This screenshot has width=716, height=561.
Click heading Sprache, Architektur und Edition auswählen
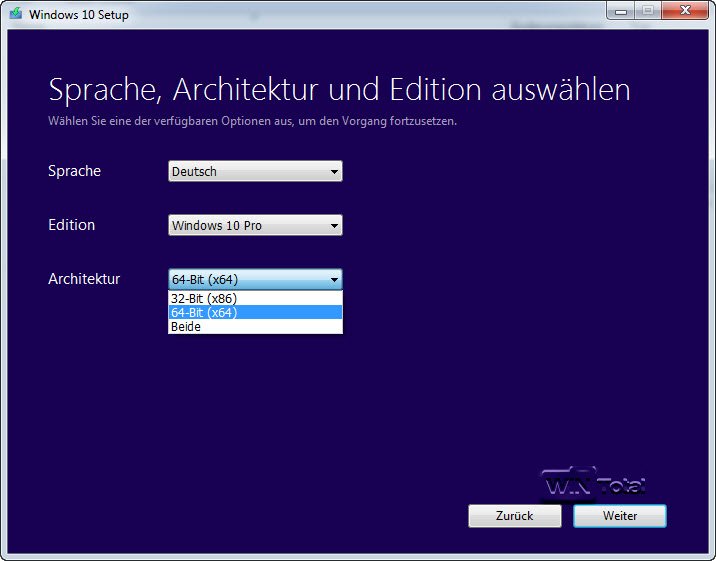pyautogui.click(x=339, y=89)
